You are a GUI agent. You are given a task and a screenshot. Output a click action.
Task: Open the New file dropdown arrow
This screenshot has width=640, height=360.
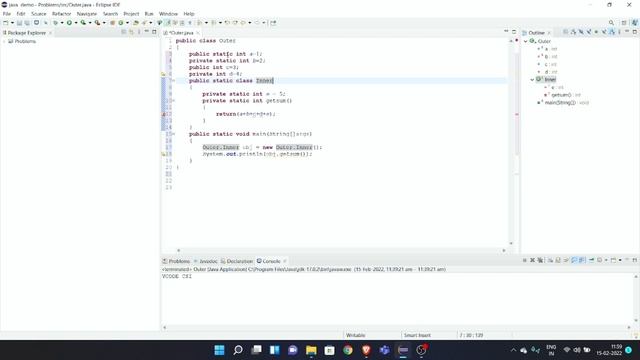12,23
